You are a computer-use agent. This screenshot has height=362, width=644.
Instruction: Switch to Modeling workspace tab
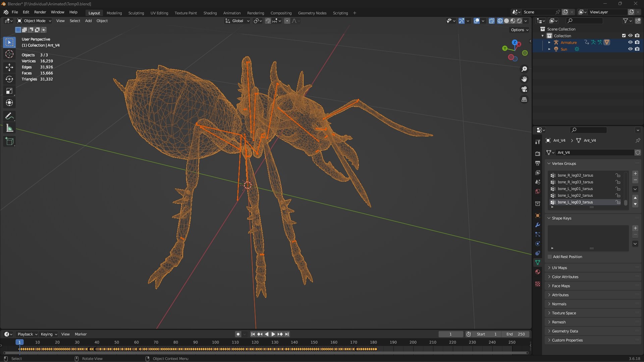click(114, 13)
